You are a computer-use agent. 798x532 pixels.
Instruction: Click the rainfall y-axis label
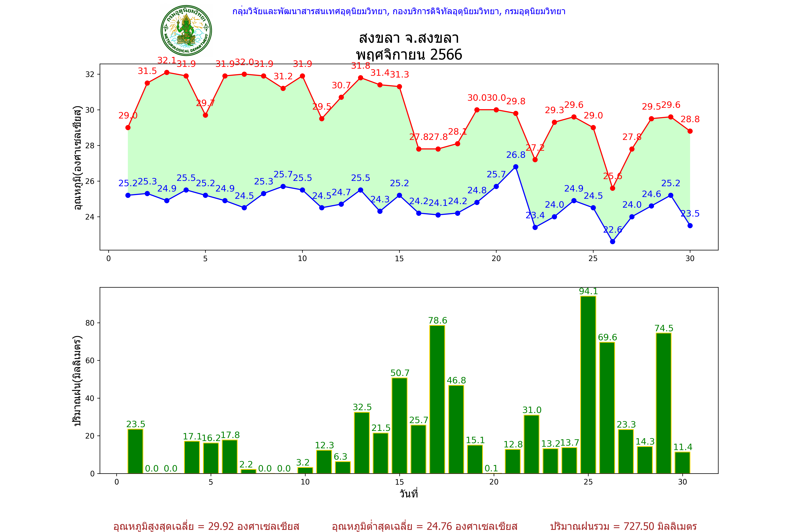(x=78, y=381)
